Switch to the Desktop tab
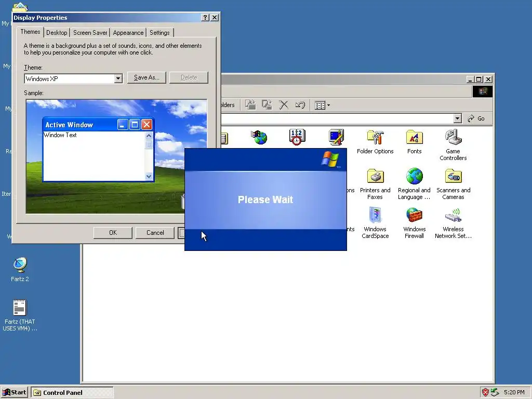 tap(57, 33)
